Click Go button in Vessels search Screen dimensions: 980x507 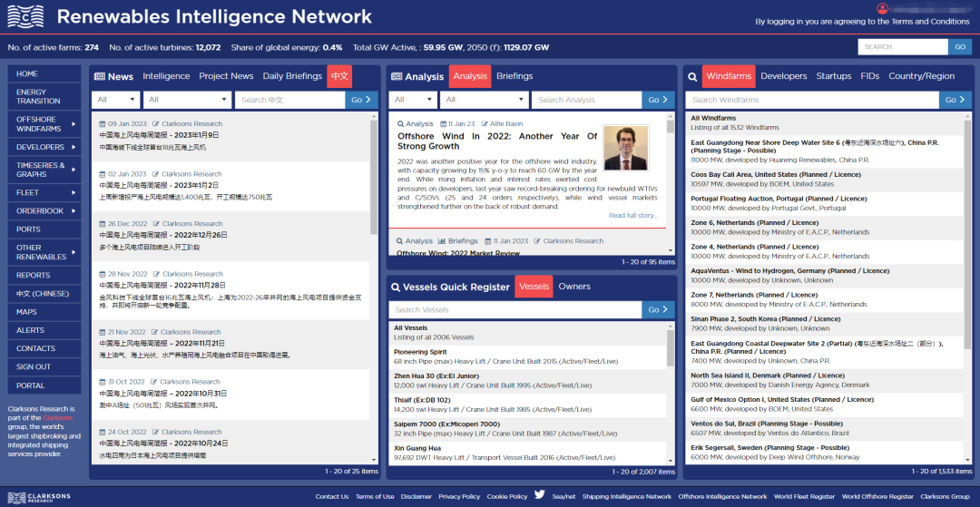[658, 309]
